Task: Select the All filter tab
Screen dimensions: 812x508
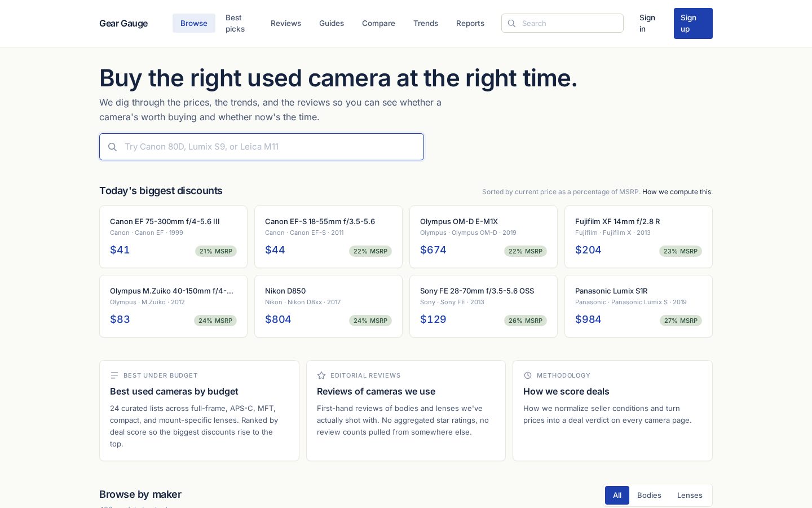Action: [617, 495]
